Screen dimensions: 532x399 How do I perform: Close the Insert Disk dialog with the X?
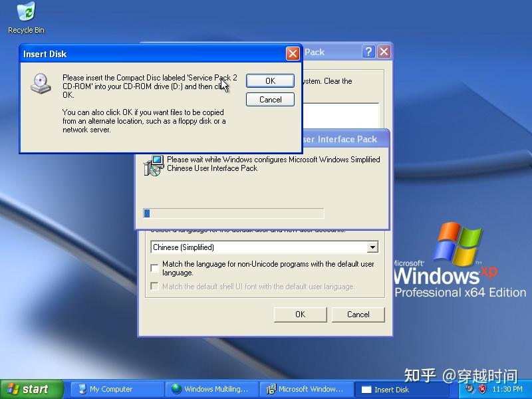[293, 54]
